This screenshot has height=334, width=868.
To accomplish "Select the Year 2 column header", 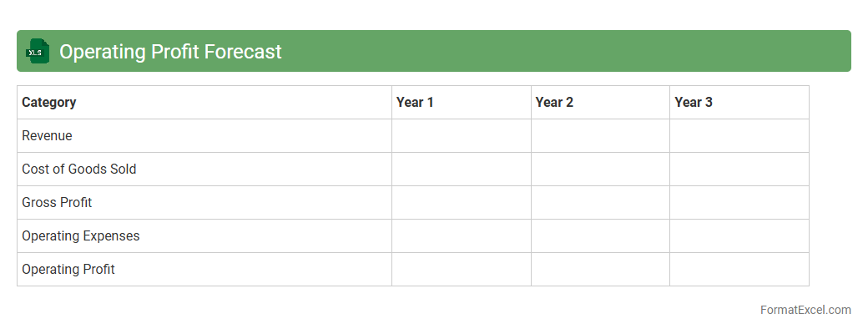I will pos(554,103).
